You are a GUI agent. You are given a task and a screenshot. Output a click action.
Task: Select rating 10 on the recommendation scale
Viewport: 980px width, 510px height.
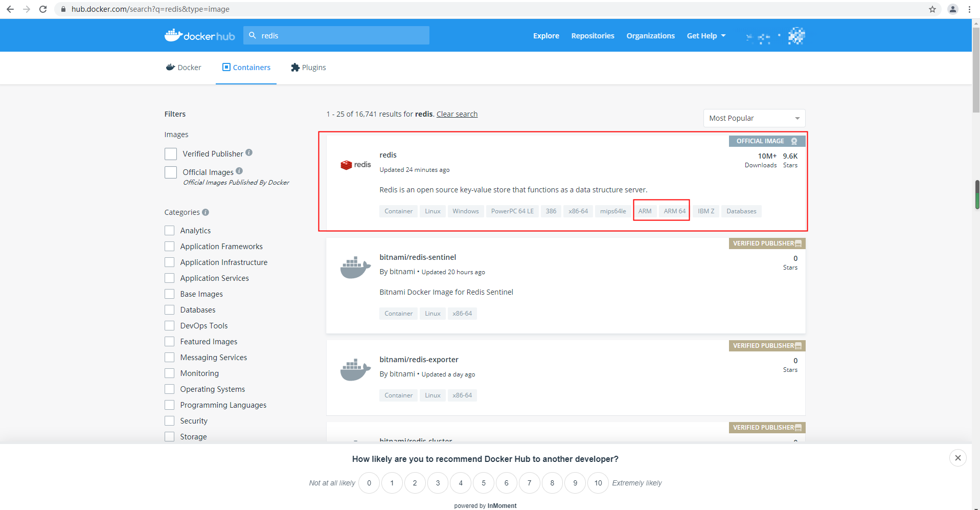pos(598,482)
